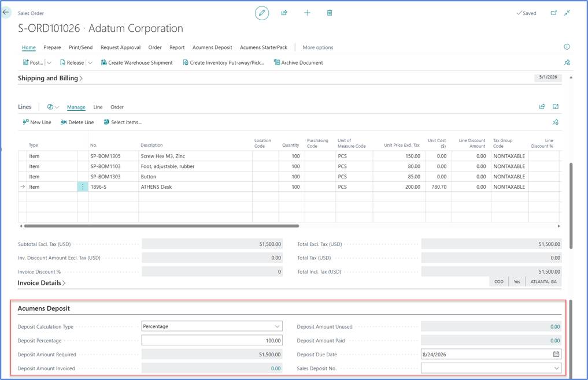This screenshot has width=588, height=380.
Task: Open the Order tab in main menu
Action: point(155,47)
